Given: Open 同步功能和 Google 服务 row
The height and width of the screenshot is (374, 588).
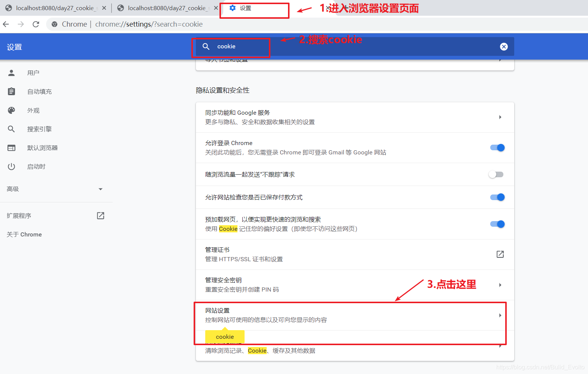Looking at the screenshot, I should pyautogui.click(x=355, y=117).
